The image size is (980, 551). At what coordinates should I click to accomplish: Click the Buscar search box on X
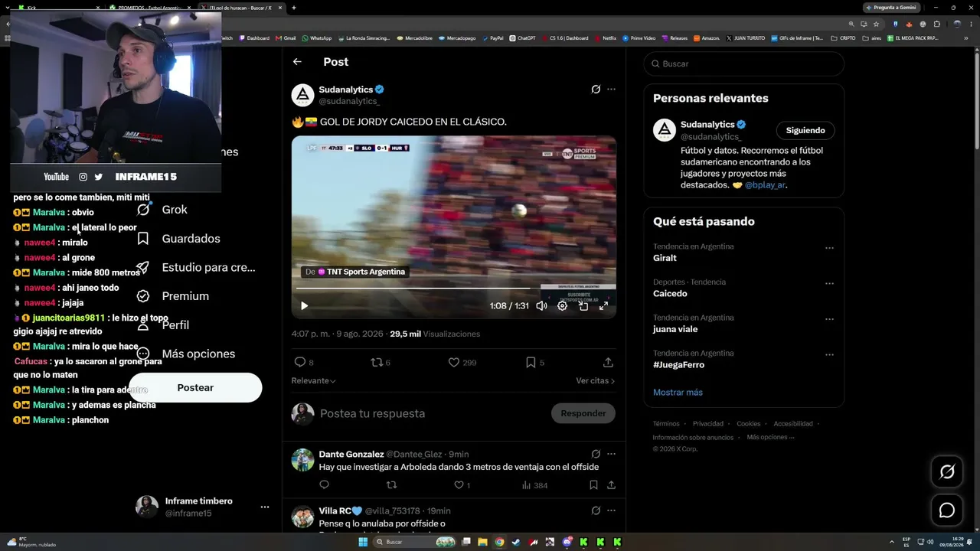(743, 64)
